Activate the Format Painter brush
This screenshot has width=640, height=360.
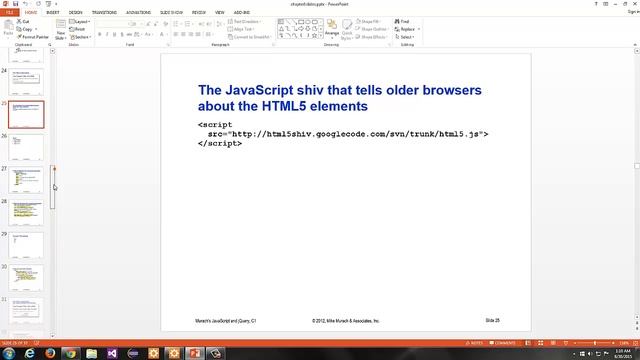tap(33, 37)
